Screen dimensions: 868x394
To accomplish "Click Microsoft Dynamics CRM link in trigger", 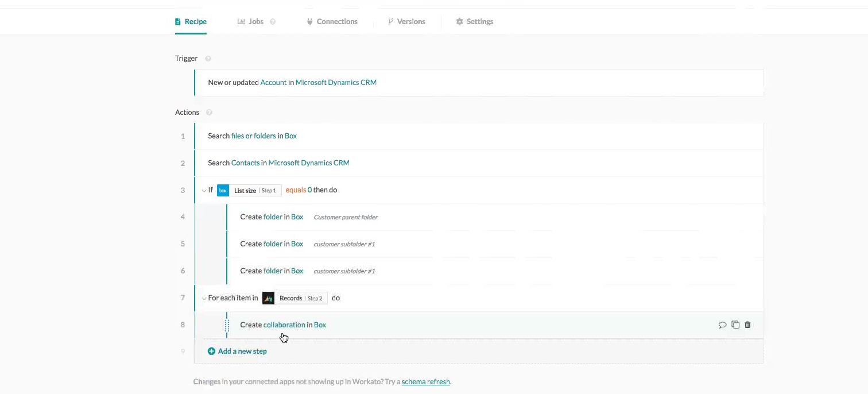I will [336, 83].
